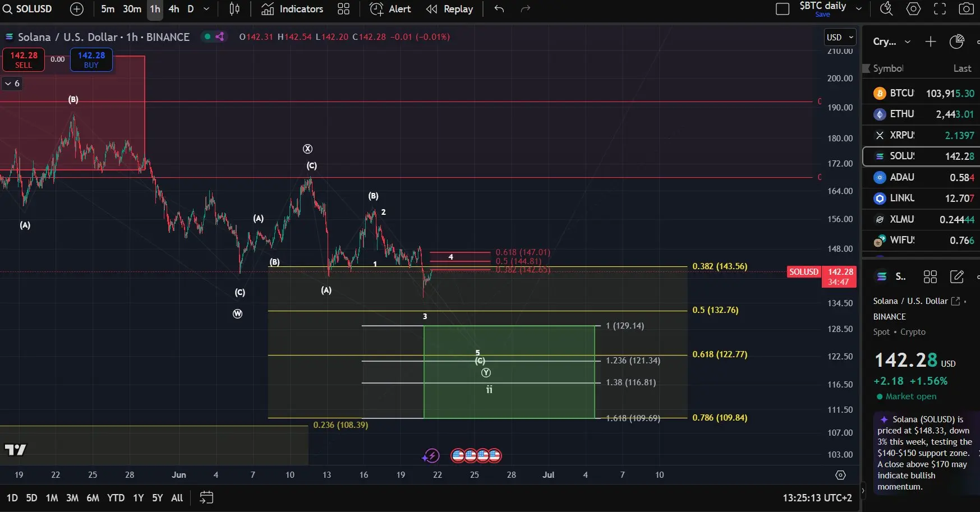Open the AI news summary about Solana
The image size is (980, 512).
926,453
